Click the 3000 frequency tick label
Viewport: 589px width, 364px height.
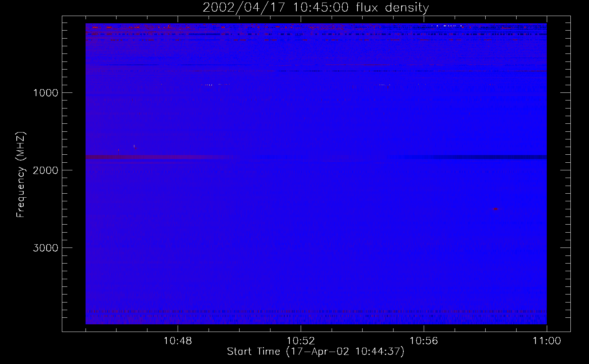46,248
